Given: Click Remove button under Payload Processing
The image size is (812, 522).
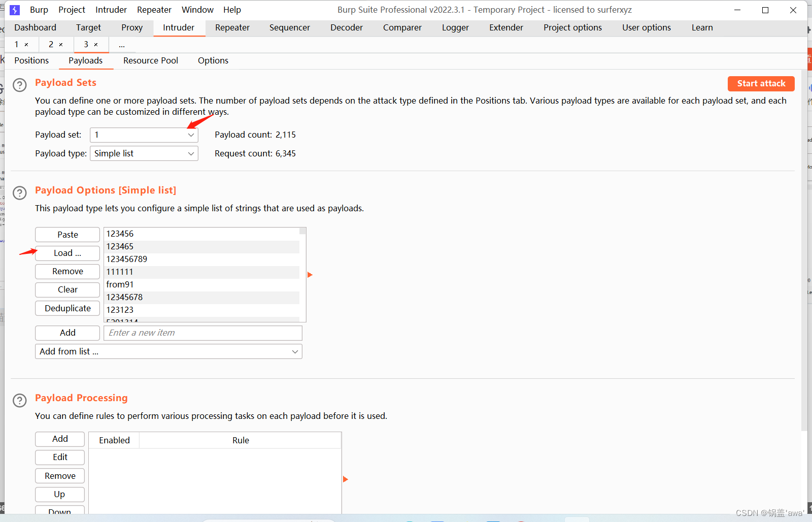Looking at the screenshot, I should pyautogui.click(x=60, y=476).
